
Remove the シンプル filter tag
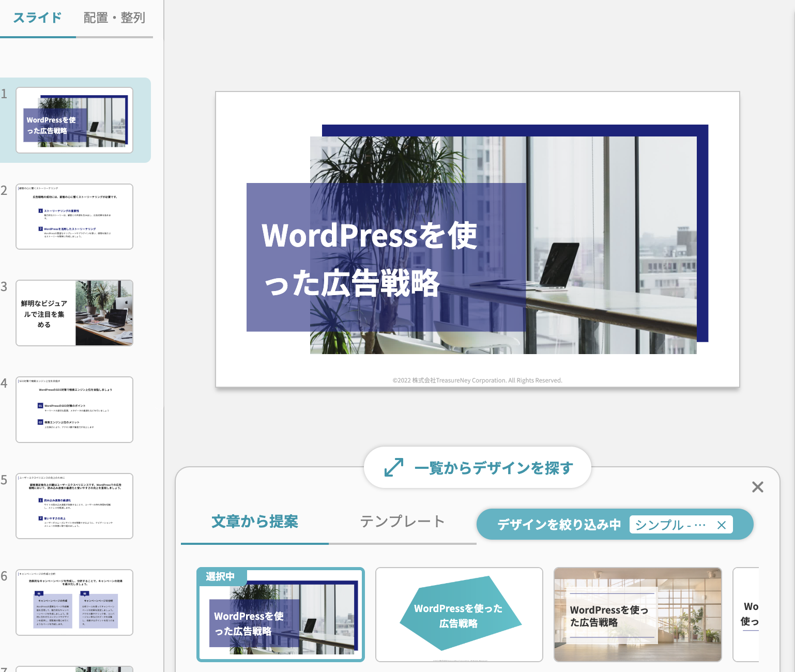click(x=722, y=525)
